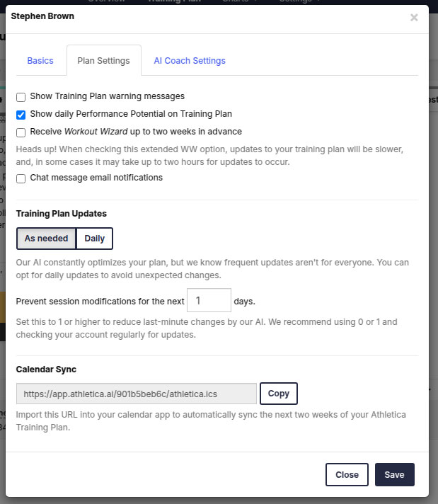
Task: Tick the Receive Workout Wizard in advance checkbox
Action: 21,132
